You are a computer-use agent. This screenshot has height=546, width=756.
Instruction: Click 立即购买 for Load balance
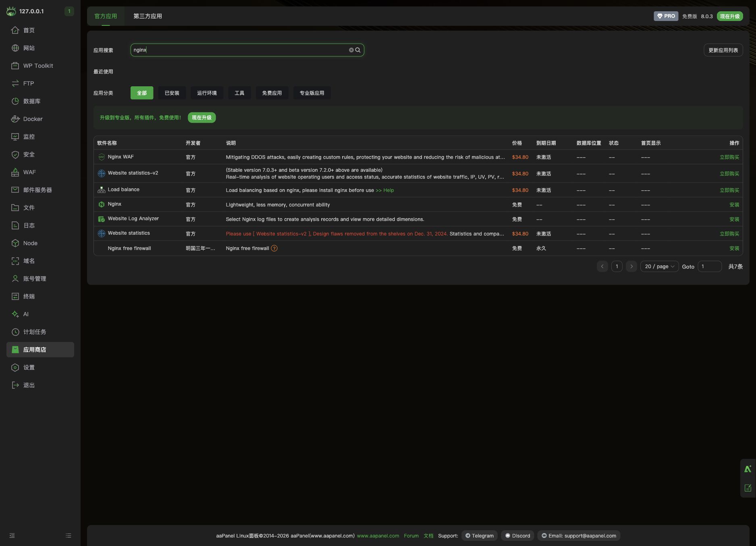pos(729,190)
